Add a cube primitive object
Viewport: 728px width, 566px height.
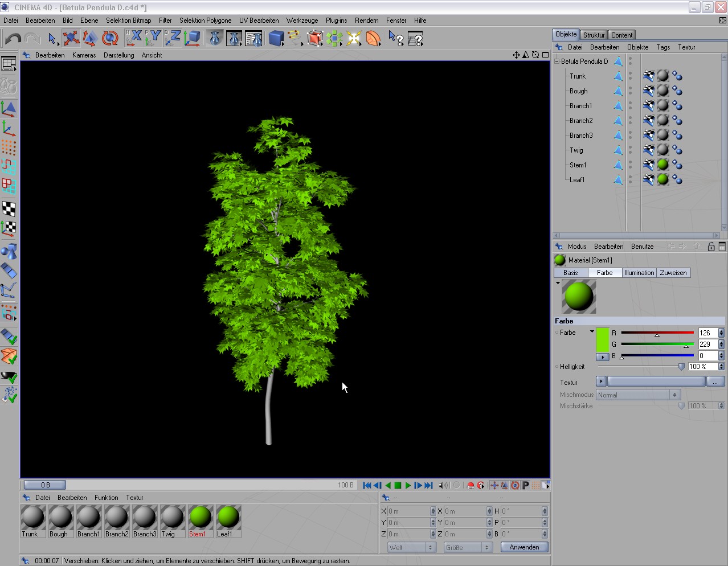tap(276, 39)
